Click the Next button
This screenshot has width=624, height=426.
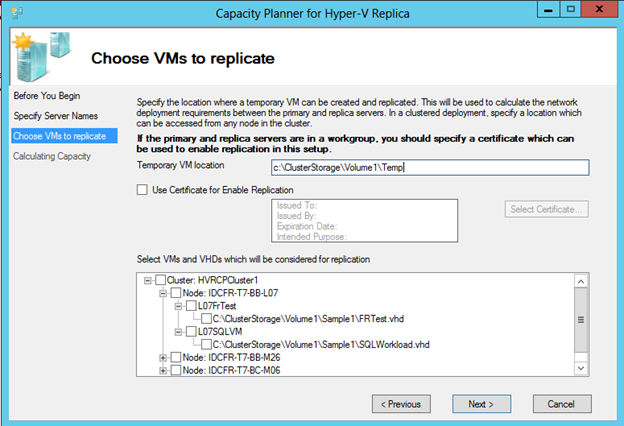pyautogui.click(x=481, y=404)
